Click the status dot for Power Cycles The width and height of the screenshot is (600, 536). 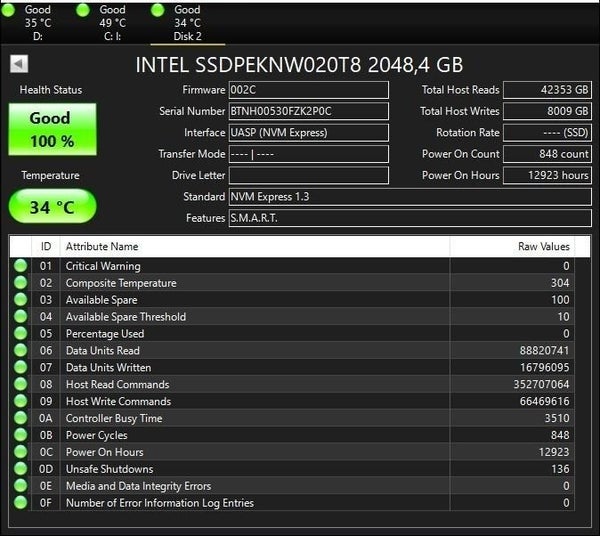click(x=21, y=435)
